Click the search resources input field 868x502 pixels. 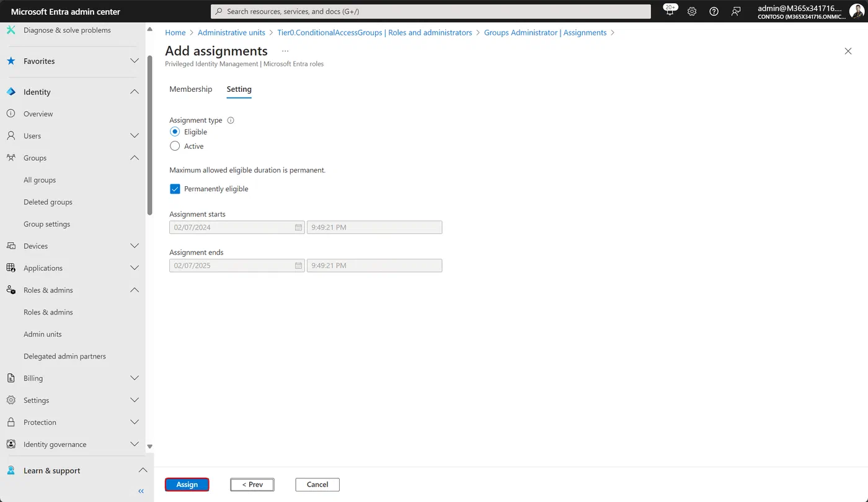[x=431, y=11]
